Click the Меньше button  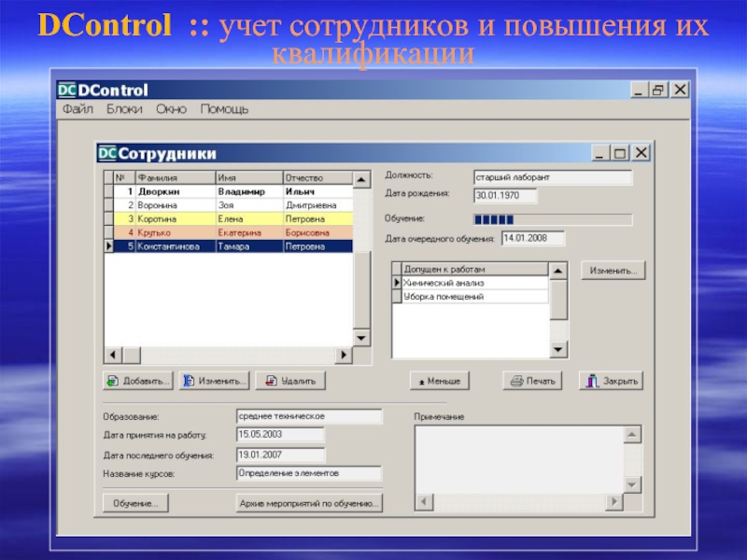point(439,381)
